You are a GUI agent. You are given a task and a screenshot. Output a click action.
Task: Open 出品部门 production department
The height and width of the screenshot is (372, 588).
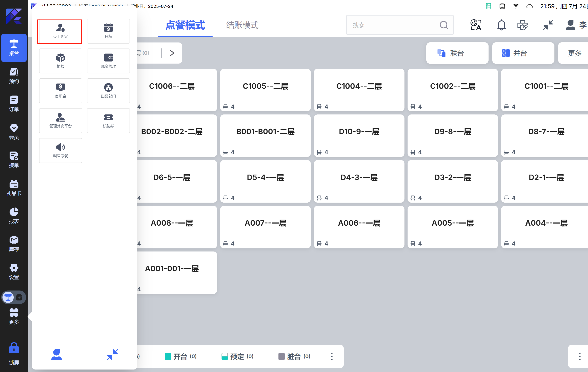108,91
